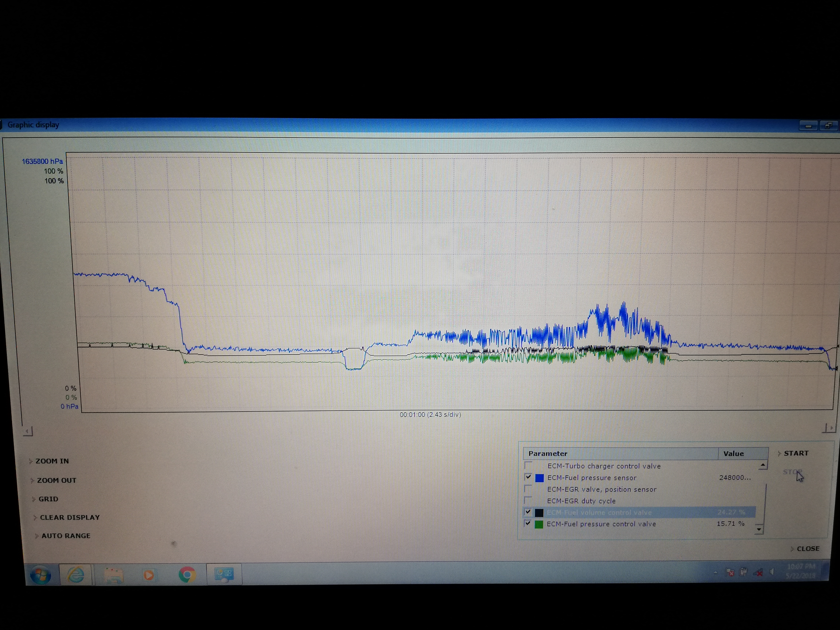This screenshot has width=840, height=630.
Task: Select the ECM-EGR duty cycle row label
Action: (x=581, y=501)
